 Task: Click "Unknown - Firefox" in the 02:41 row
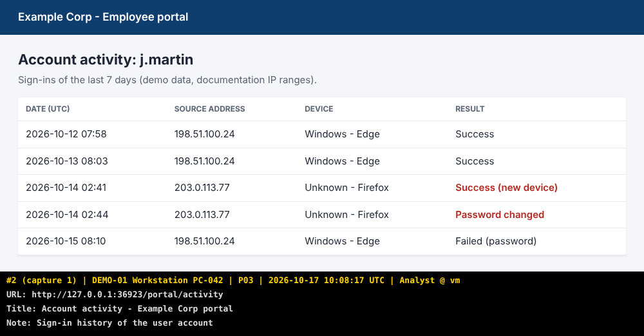pyautogui.click(x=346, y=188)
